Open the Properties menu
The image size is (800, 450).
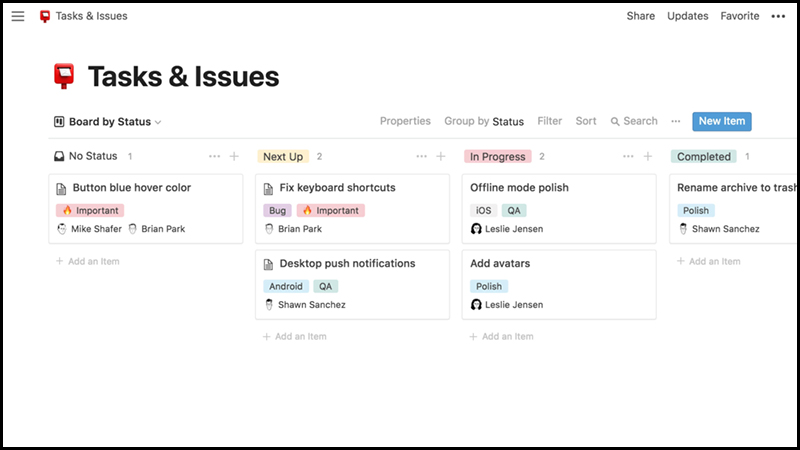[x=405, y=122]
